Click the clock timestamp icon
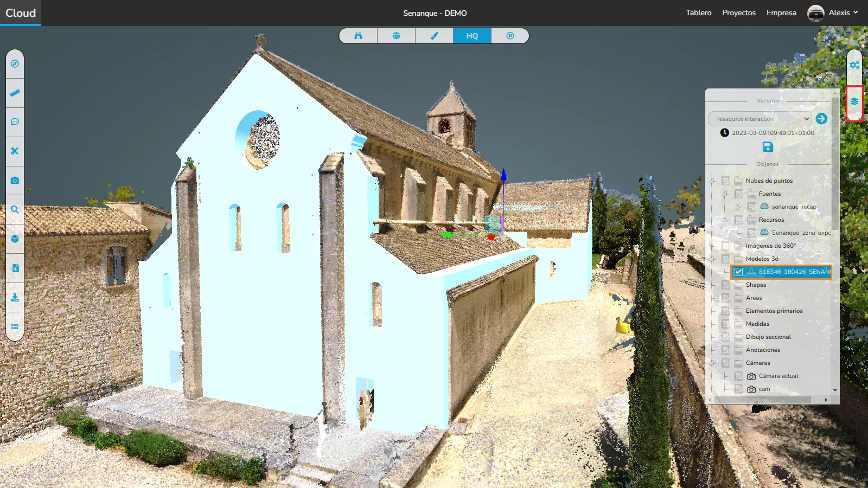This screenshot has height=488, width=868. [x=724, y=133]
